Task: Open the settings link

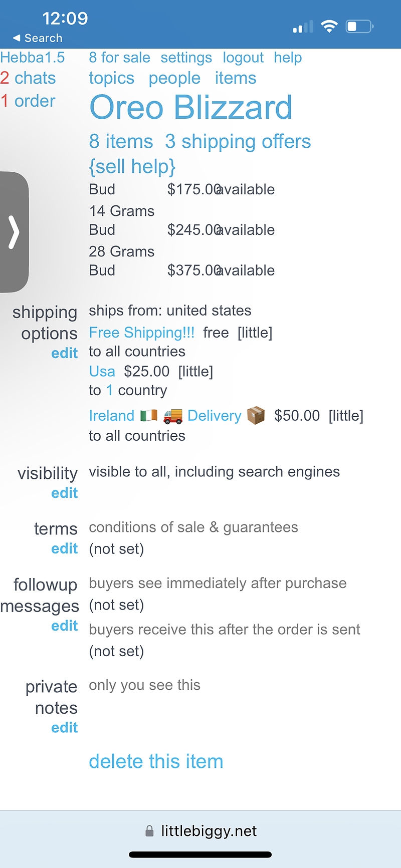Action: point(186,58)
